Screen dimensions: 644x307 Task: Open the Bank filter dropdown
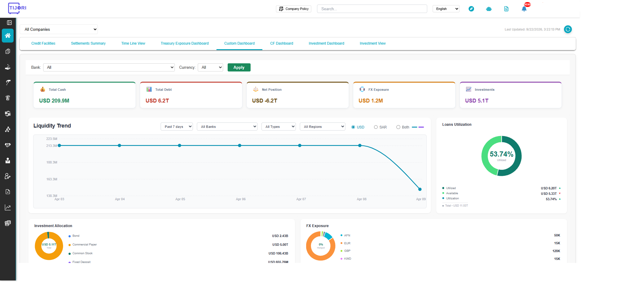[x=109, y=67]
